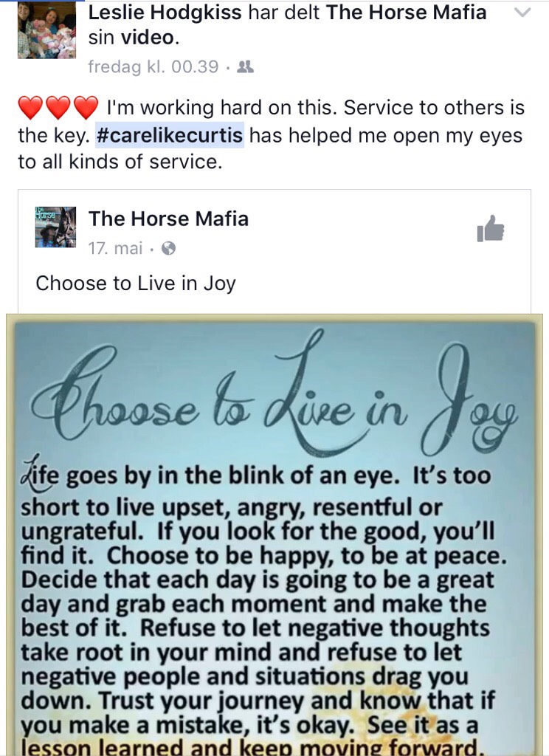
Task: Tap the I'm working hard post text
Action: click(271, 134)
